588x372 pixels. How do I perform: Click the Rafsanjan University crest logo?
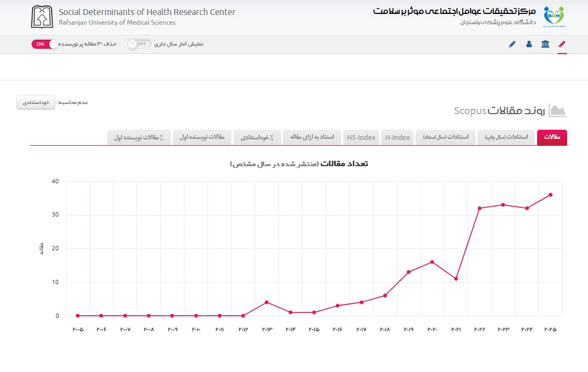[x=42, y=17]
